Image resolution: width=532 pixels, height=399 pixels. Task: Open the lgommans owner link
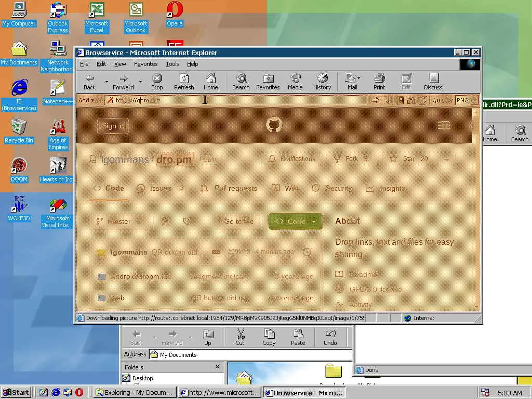pos(125,159)
